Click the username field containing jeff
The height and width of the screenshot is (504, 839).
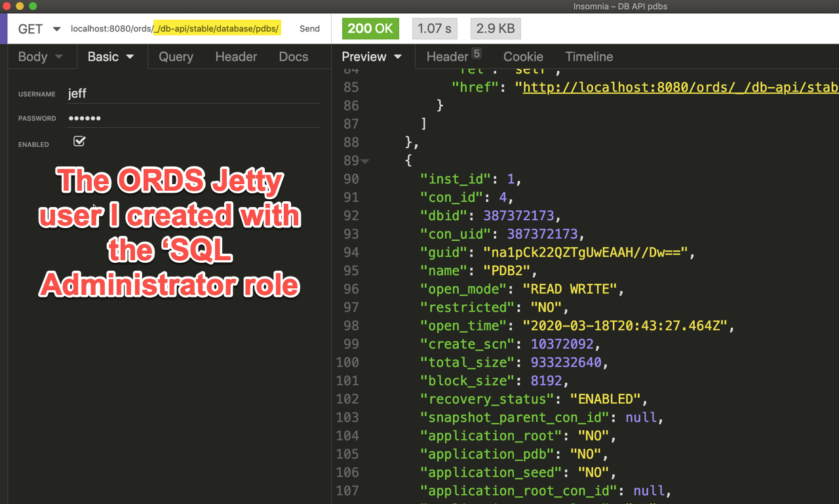pos(193,94)
